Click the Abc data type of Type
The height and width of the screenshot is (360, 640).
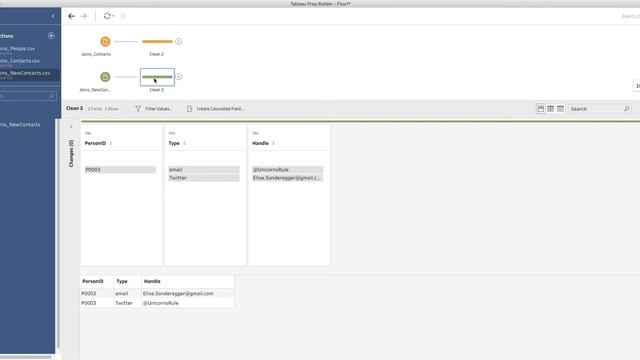(x=172, y=133)
